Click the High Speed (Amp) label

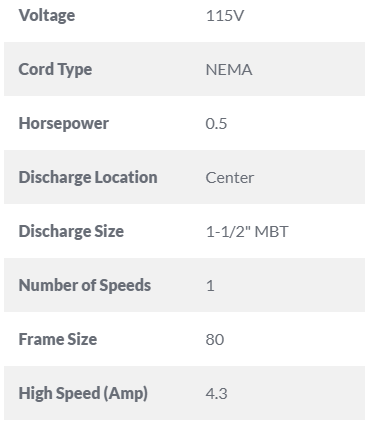(83, 393)
